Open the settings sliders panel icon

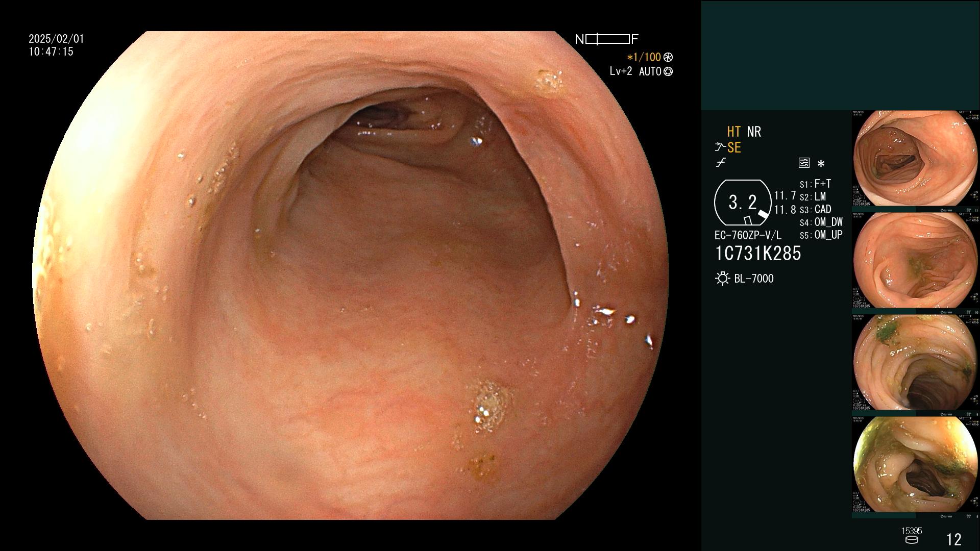click(x=804, y=163)
